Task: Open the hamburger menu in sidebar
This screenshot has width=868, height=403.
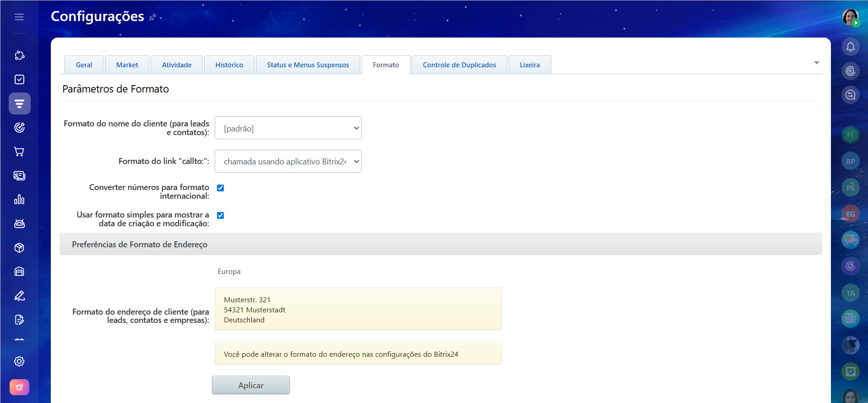Action: (19, 17)
